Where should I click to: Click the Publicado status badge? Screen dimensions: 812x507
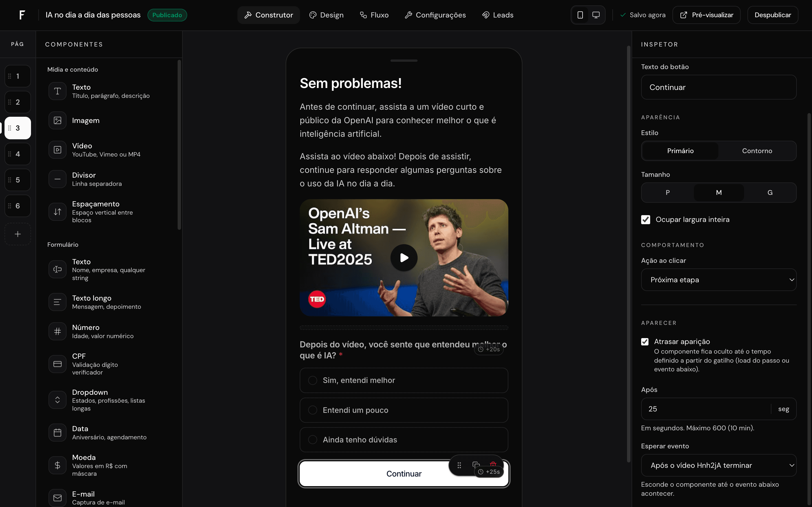[x=167, y=15]
